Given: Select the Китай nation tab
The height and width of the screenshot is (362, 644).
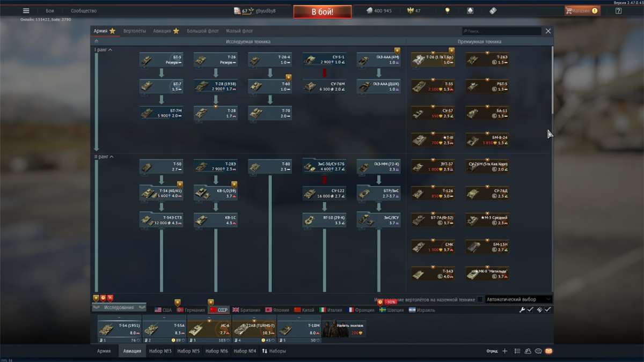Looking at the screenshot, I should [304, 310].
